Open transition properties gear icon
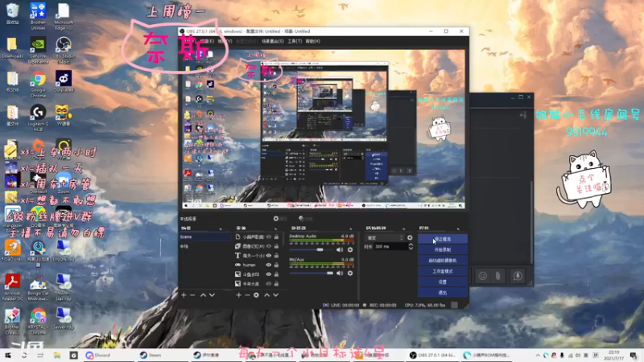 tap(410, 237)
